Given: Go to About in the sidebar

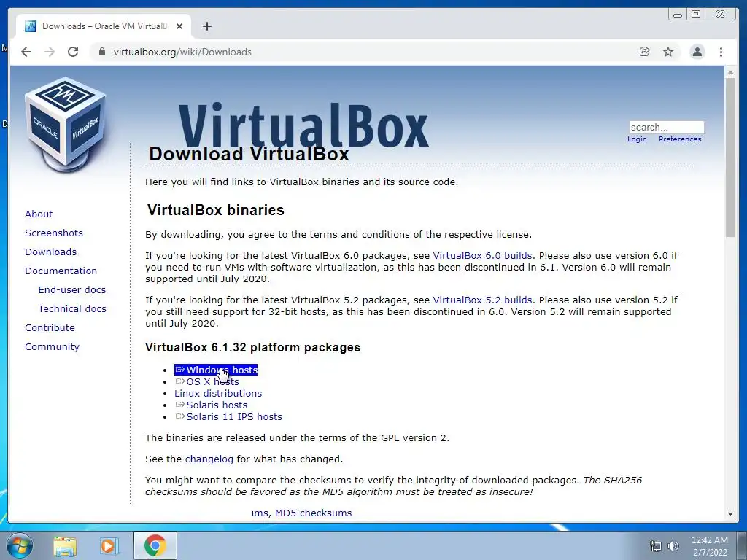Looking at the screenshot, I should click(x=39, y=214).
